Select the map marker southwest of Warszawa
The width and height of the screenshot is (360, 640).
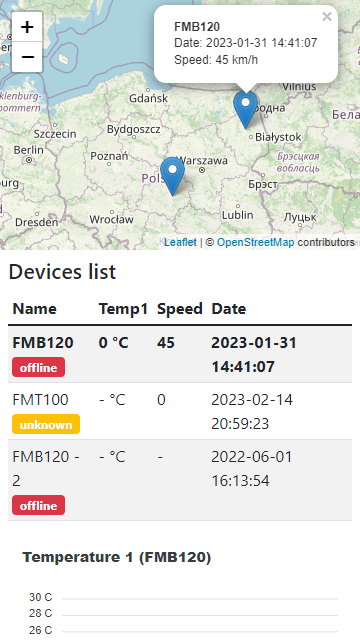coord(172,176)
